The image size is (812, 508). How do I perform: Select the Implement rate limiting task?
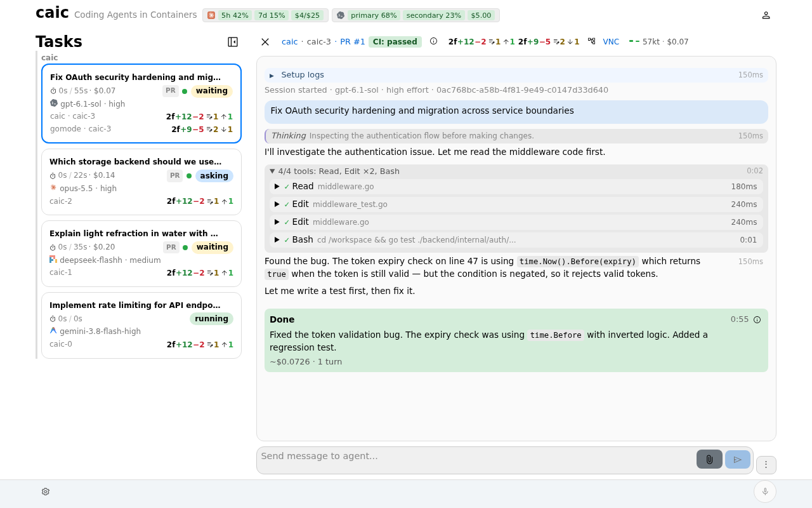(141, 326)
